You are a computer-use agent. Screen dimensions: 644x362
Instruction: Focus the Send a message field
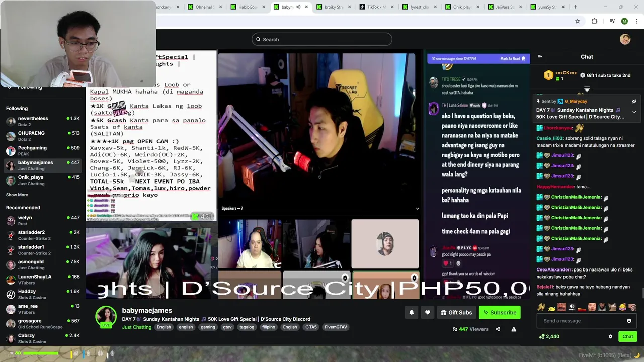click(x=587, y=321)
